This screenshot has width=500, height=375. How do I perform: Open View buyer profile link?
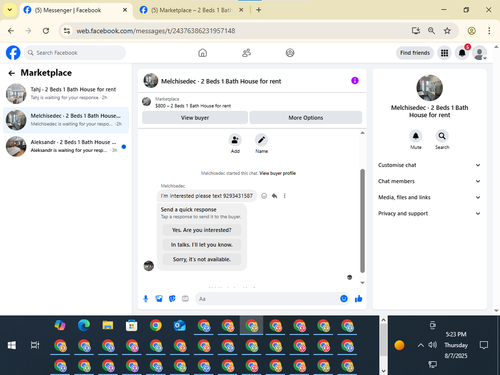(x=277, y=173)
